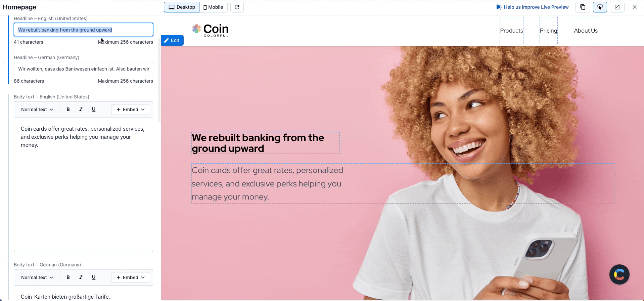Close the live preview panel
644x301 pixels.
[x=635, y=7]
